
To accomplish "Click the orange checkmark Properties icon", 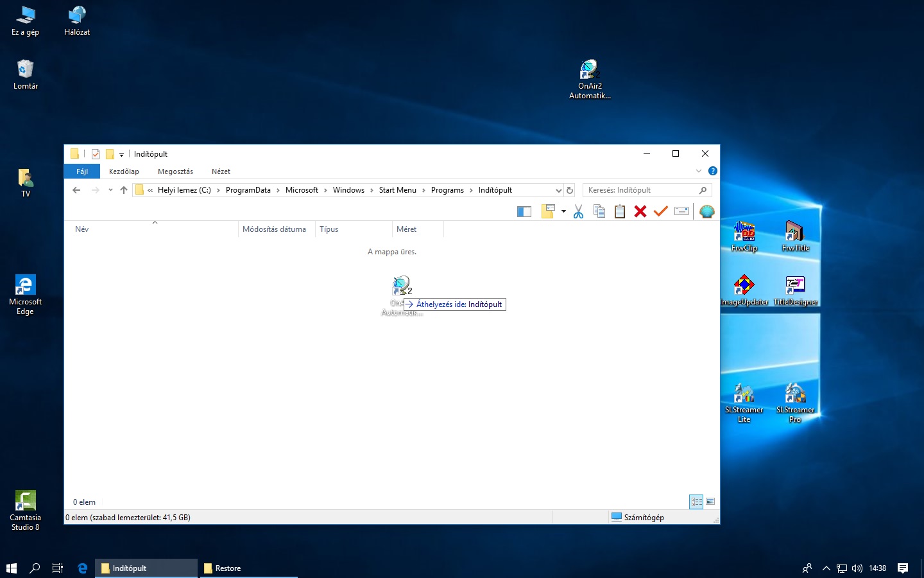I will 661,211.
